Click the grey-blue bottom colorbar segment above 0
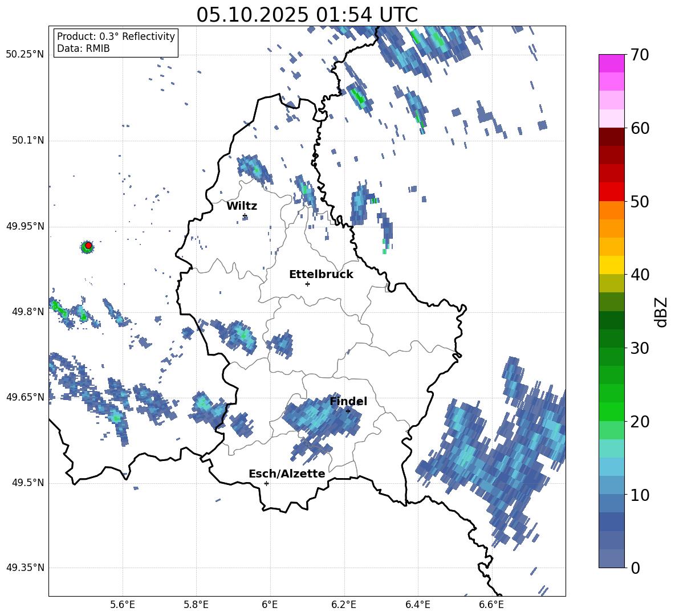This screenshot has width=675, height=616. click(611, 558)
